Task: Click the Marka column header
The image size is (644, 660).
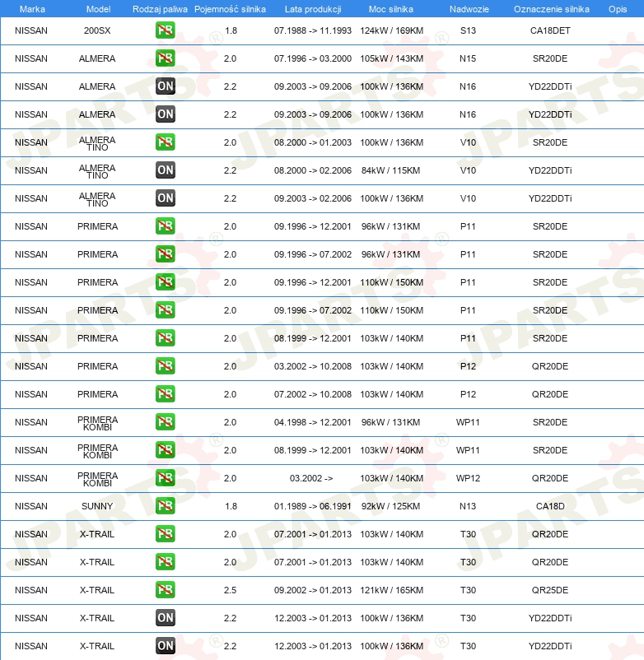Action: [32, 9]
